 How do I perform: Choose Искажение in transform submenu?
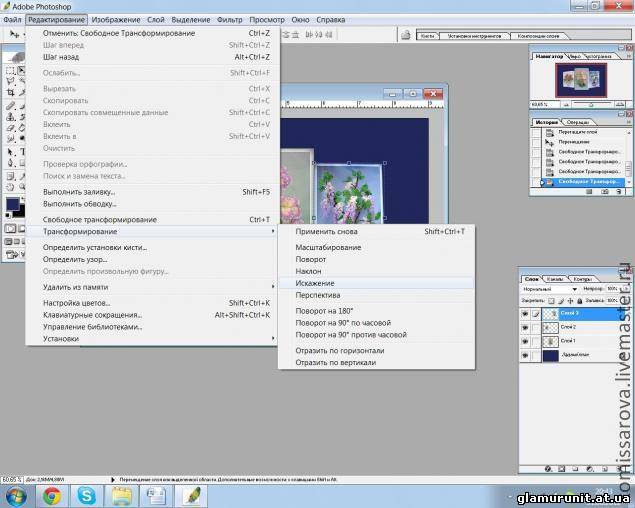pos(376,283)
